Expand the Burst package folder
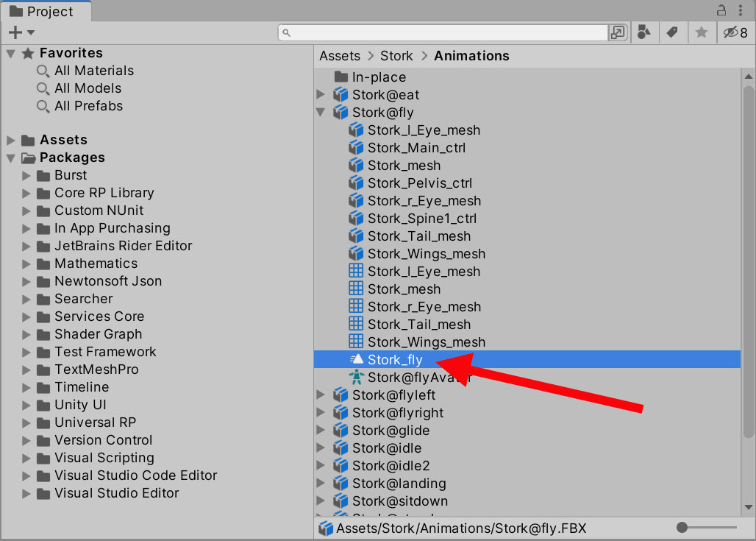The height and width of the screenshot is (541, 756). [26, 176]
